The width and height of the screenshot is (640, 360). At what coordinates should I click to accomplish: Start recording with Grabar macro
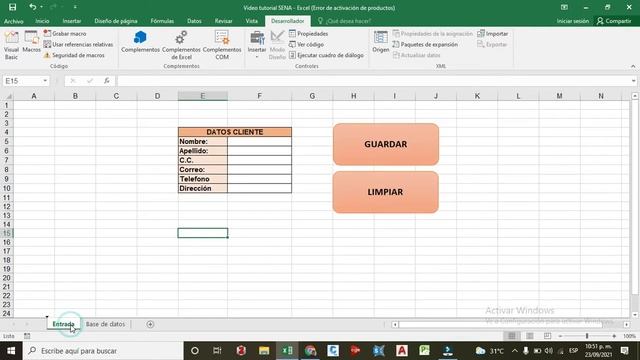click(65, 33)
